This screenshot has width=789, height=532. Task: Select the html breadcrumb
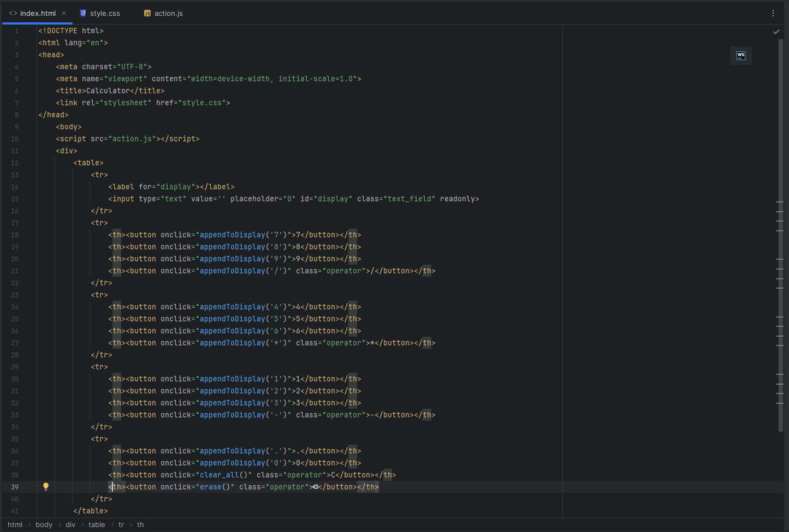click(15, 525)
